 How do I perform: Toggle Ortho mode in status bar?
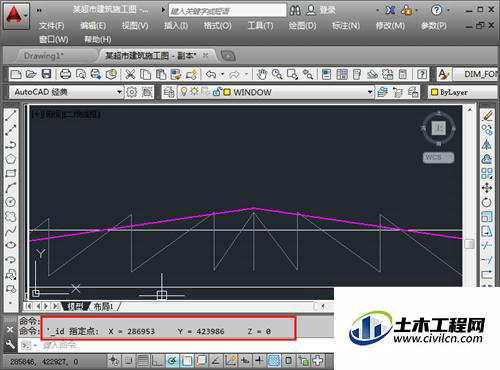[x=157, y=360]
